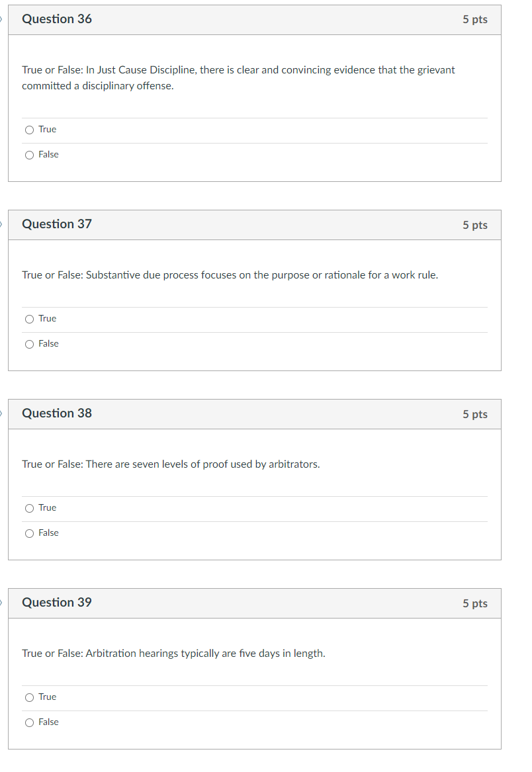This screenshot has height=772, width=532.
Task: Click the marker beside Question 38 header
Action: [2, 413]
